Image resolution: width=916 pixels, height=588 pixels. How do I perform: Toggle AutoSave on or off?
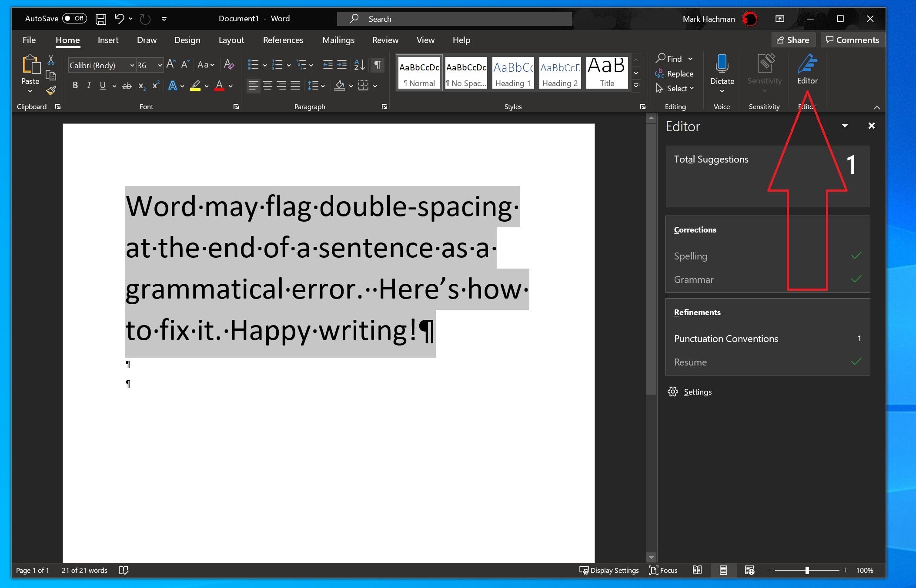coord(75,18)
